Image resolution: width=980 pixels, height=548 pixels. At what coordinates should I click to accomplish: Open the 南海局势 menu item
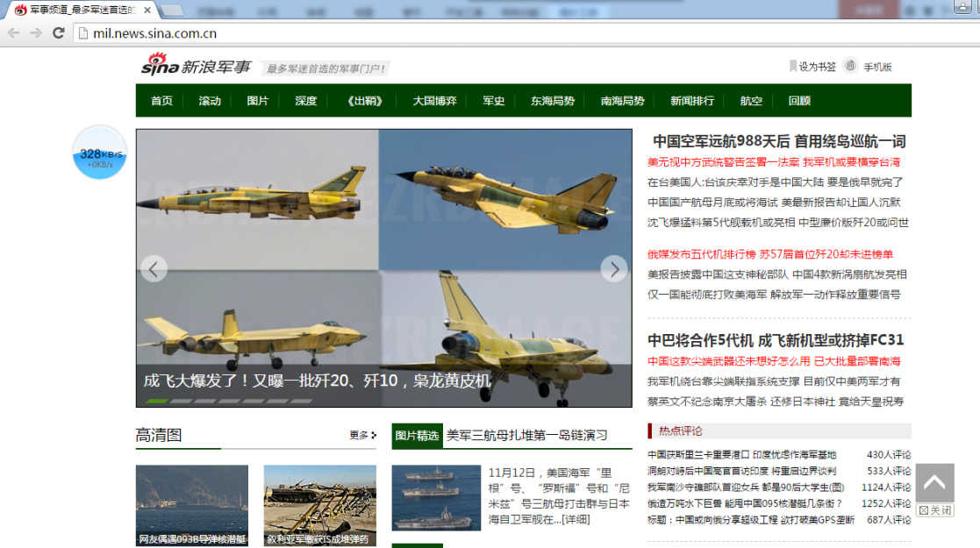(623, 101)
